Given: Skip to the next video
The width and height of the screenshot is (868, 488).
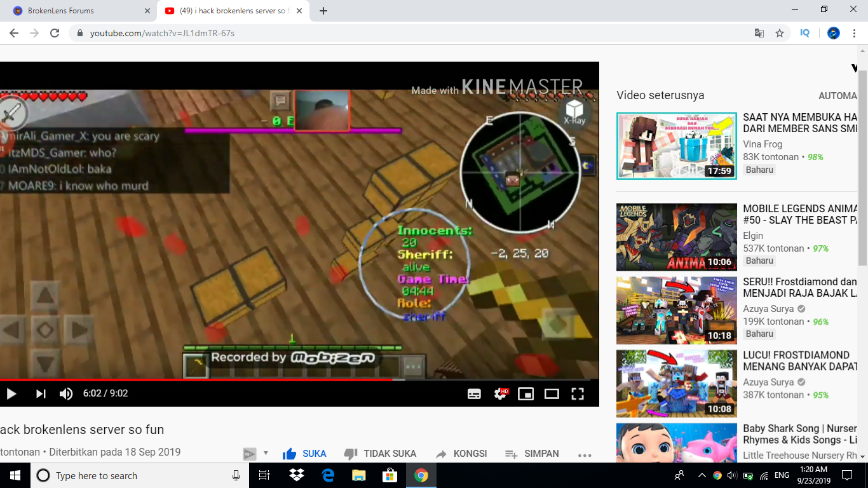Looking at the screenshot, I should tap(41, 394).
